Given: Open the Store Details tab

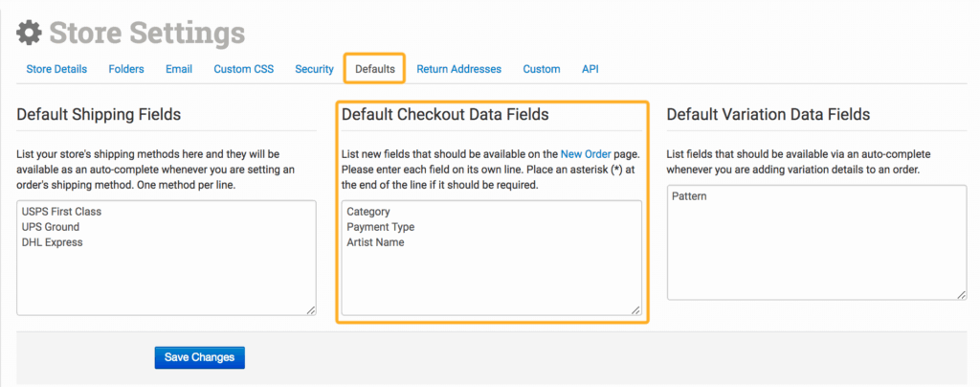Looking at the screenshot, I should click(x=56, y=69).
